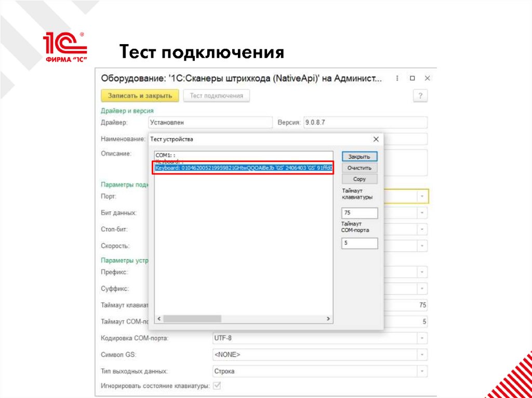Expand the 'Символ GS' dropdown arrow
This screenshot has height=398, width=532.
click(422, 354)
